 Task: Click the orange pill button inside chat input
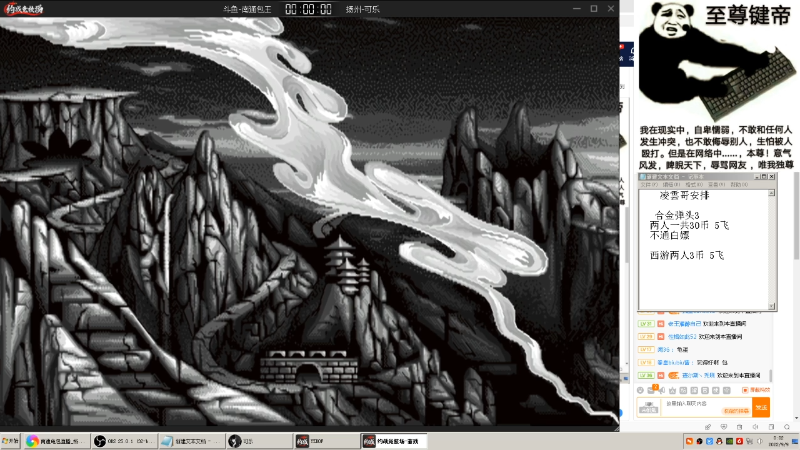(x=736, y=411)
